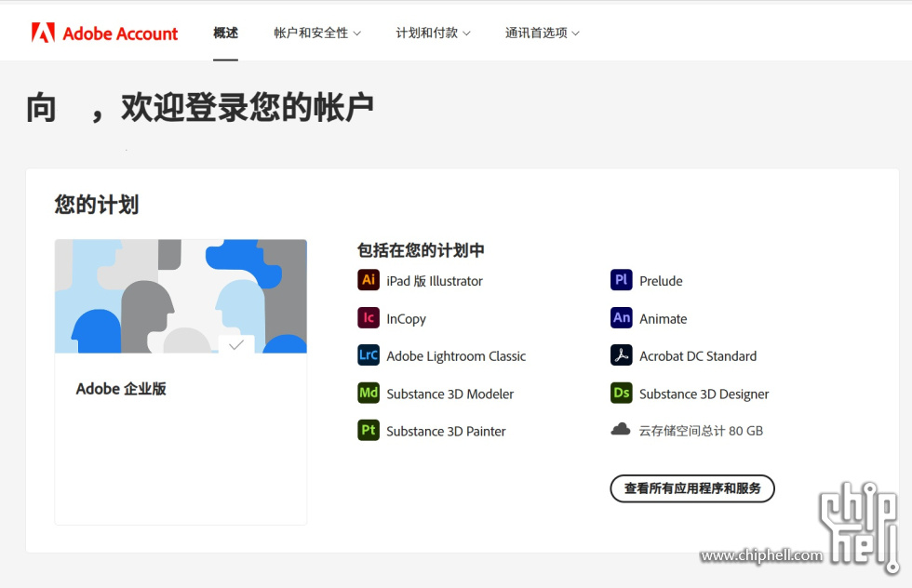
Task: Click the iPad Illustrator Ai icon
Action: click(x=369, y=280)
